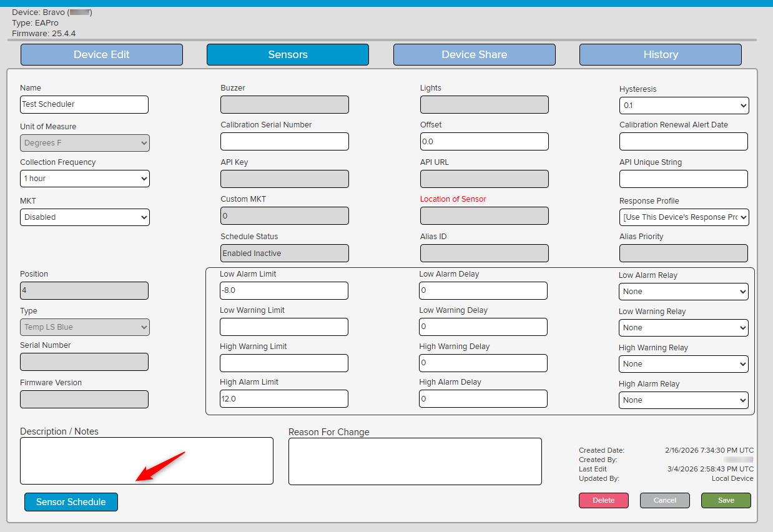
Task: Switch to the Sensors tab
Action: 287,55
